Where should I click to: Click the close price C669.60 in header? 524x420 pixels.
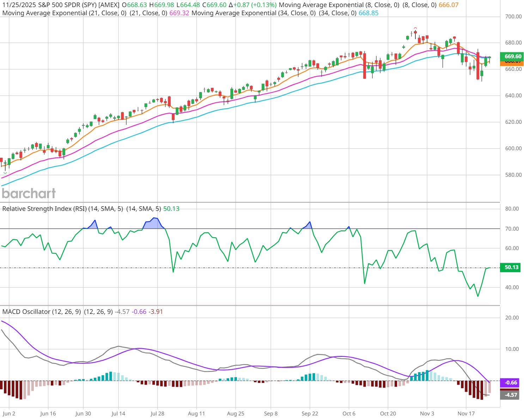click(214, 5)
